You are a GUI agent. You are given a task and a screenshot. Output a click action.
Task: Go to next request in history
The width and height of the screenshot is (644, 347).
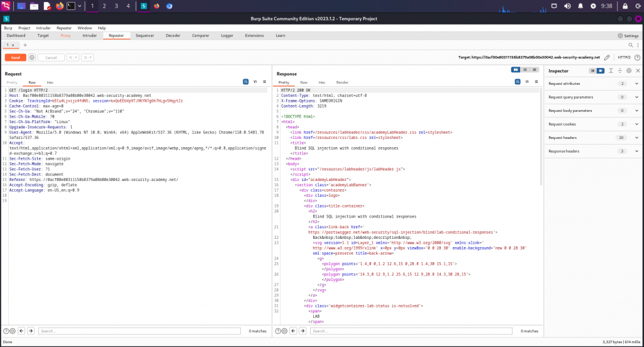[x=86, y=57]
